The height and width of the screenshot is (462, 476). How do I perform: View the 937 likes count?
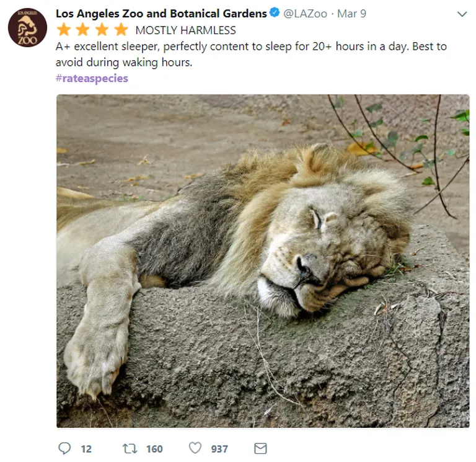[219, 449]
